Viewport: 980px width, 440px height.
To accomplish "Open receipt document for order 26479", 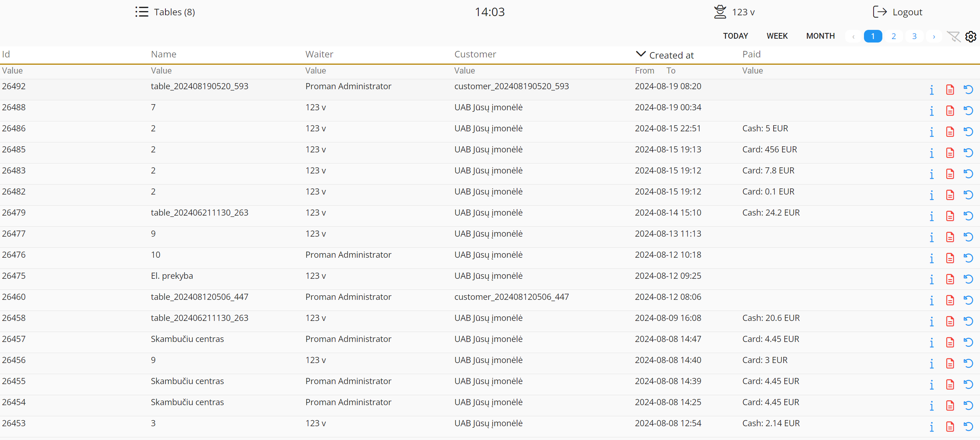I will [950, 216].
